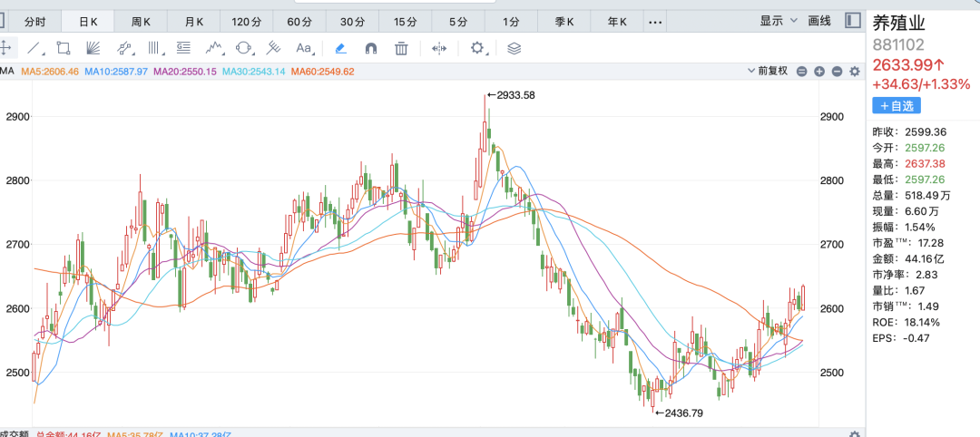Select the 60分 period button
Screen dimensions: 980x437
click(299, 21)
